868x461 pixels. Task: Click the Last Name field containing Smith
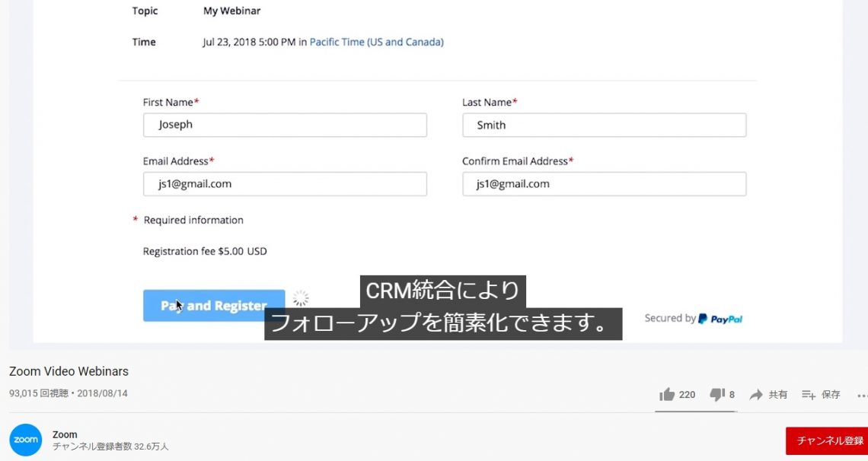pyautogui.click(x=604, y=125)
